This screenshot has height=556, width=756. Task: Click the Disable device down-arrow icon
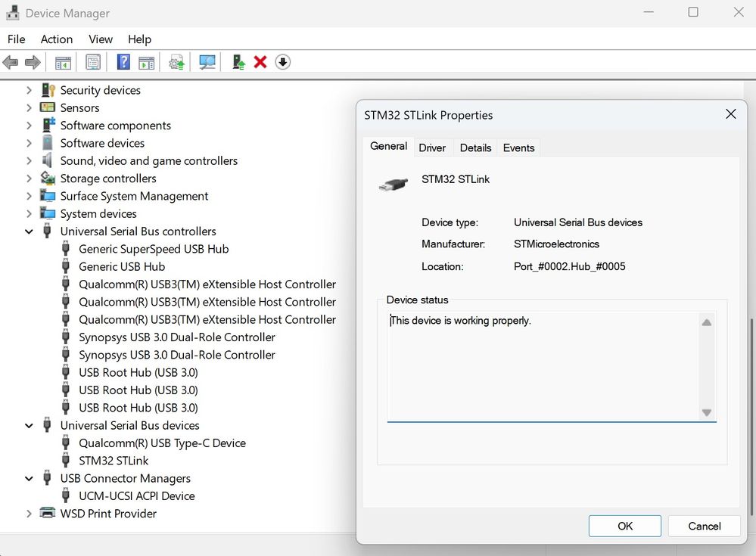click(283, 62)
